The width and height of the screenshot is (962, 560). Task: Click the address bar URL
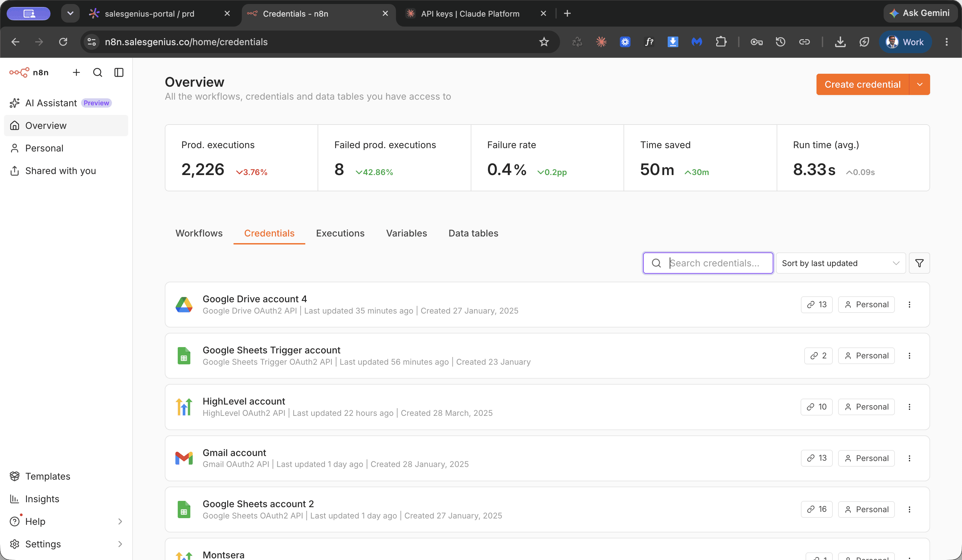point(186,42)
